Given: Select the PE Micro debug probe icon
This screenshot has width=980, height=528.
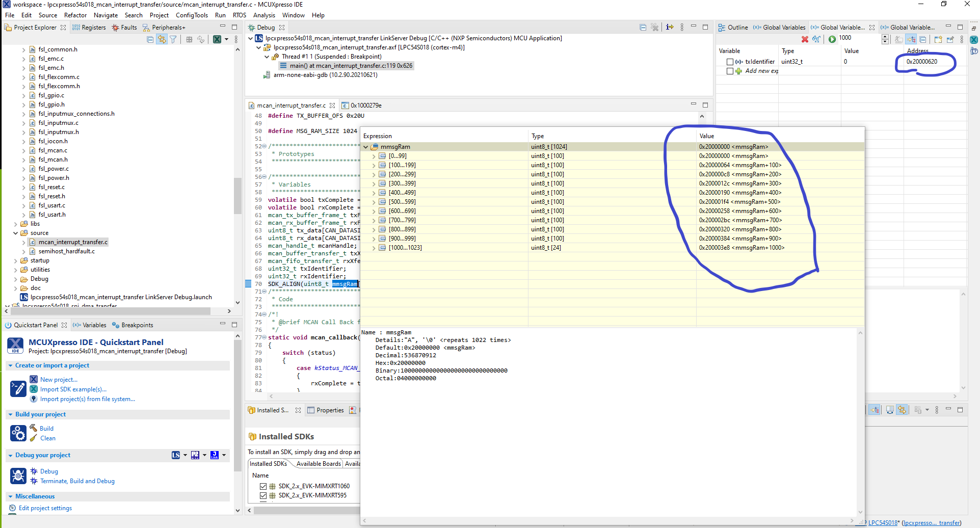Looking at the screenshot, I should coord(195,455).
